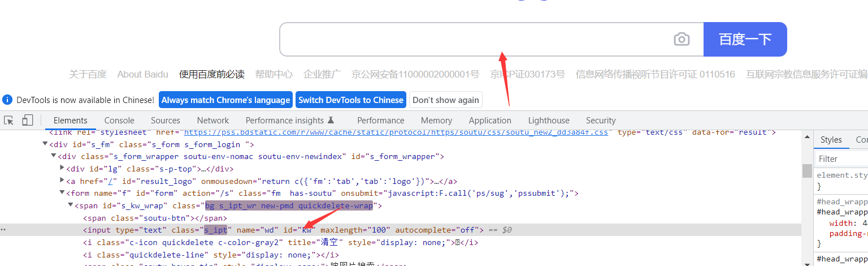Click the Elements panel vertical scrollbar thumb
The image size is (868, 266).
[807, 171]
